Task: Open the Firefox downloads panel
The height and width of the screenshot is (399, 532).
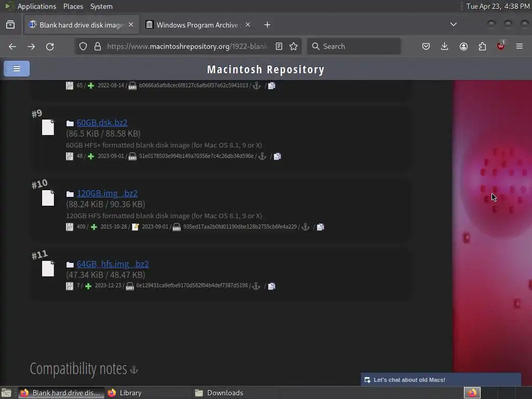Action: (445, 46)
